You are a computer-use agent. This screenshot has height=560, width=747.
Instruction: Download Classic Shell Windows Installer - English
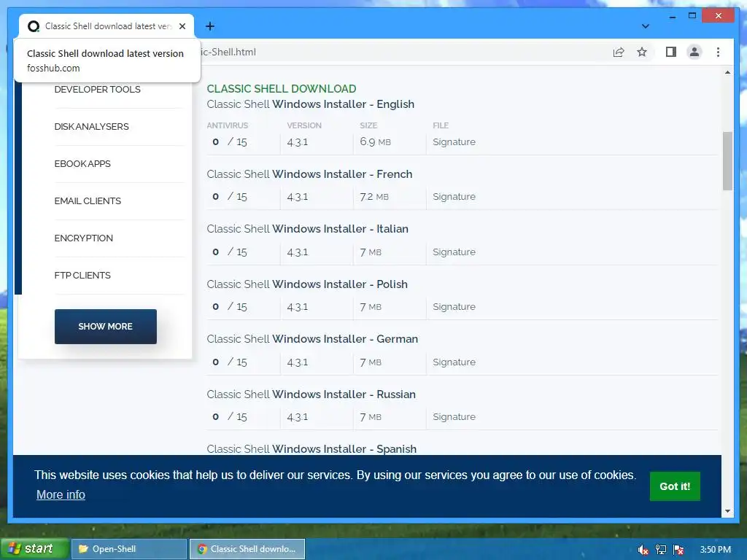click(x=311, y=104)
